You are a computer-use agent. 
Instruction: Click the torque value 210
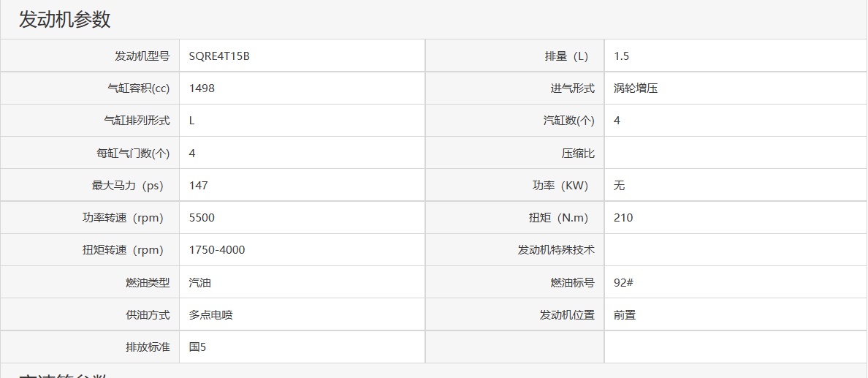pyautogui.click(x=623, y=217)
